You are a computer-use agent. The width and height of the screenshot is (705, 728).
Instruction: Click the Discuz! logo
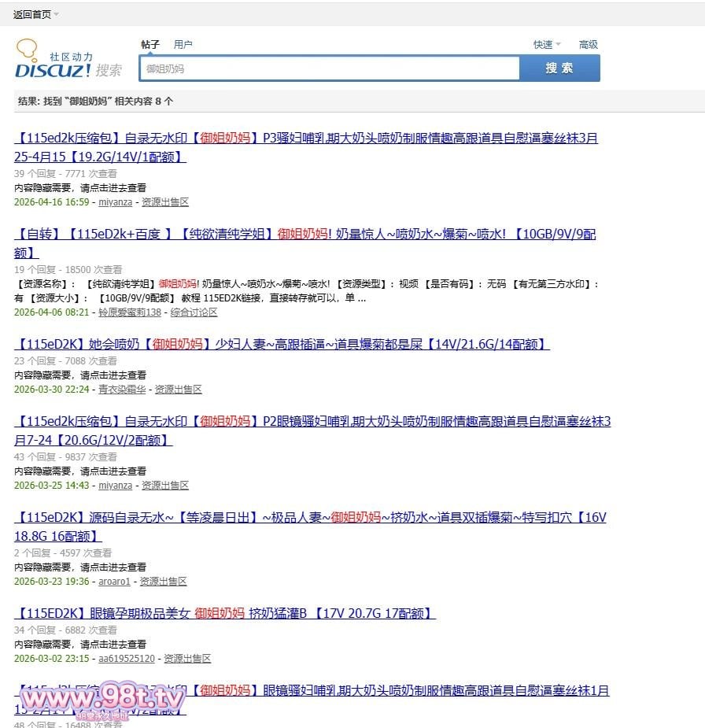click(x=68, y=61)
